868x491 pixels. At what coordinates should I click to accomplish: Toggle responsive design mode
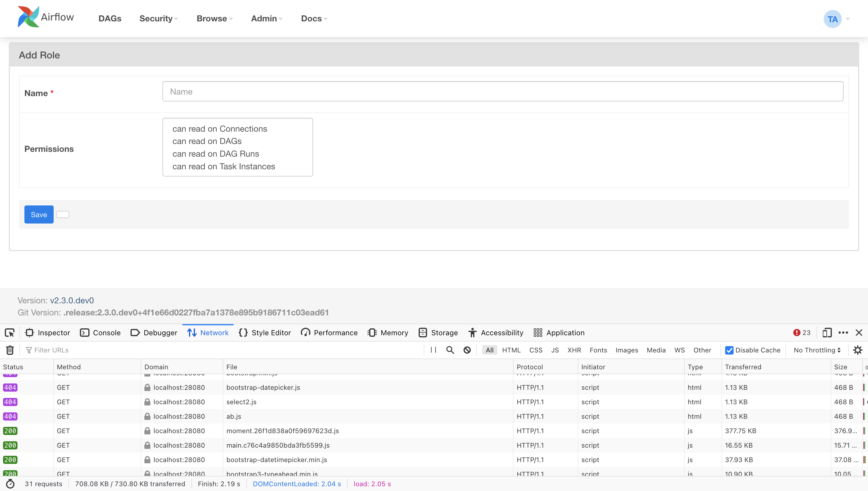point(827,333)
